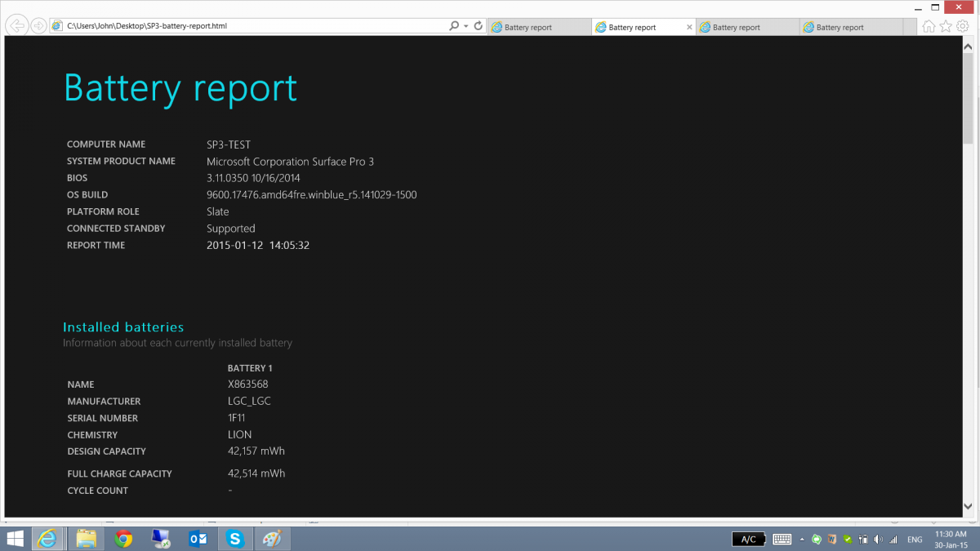Open the Remote Desktop taskbar icon

[x=161, y=539]
